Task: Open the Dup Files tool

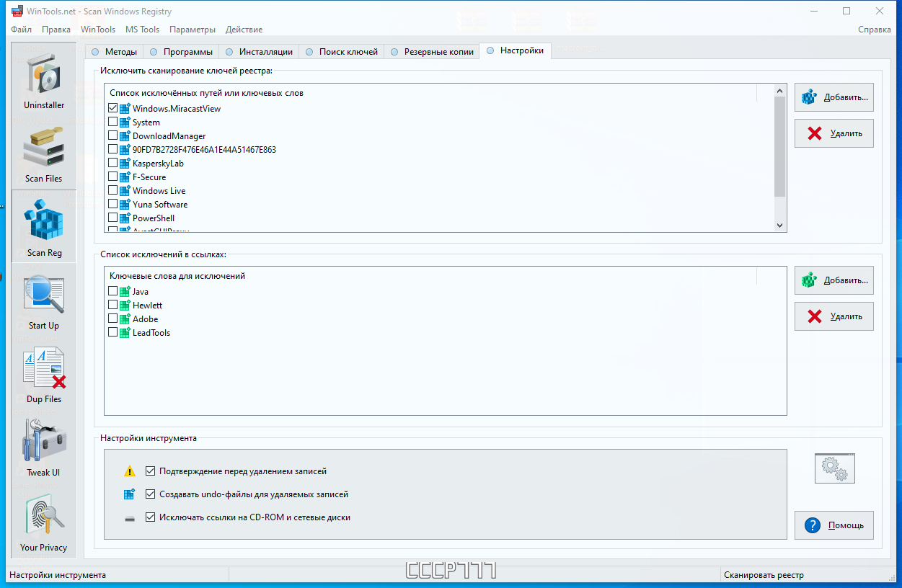Action: (x=44, y=373)
